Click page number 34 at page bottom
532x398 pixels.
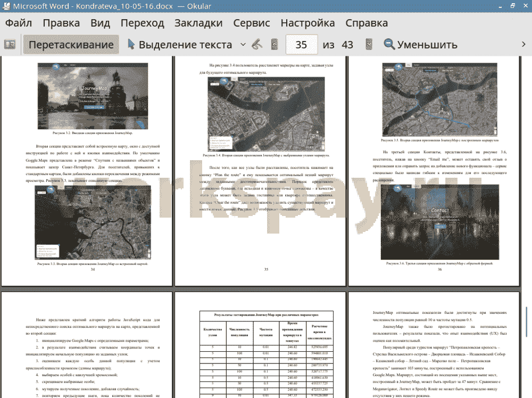tap(93, 269)
